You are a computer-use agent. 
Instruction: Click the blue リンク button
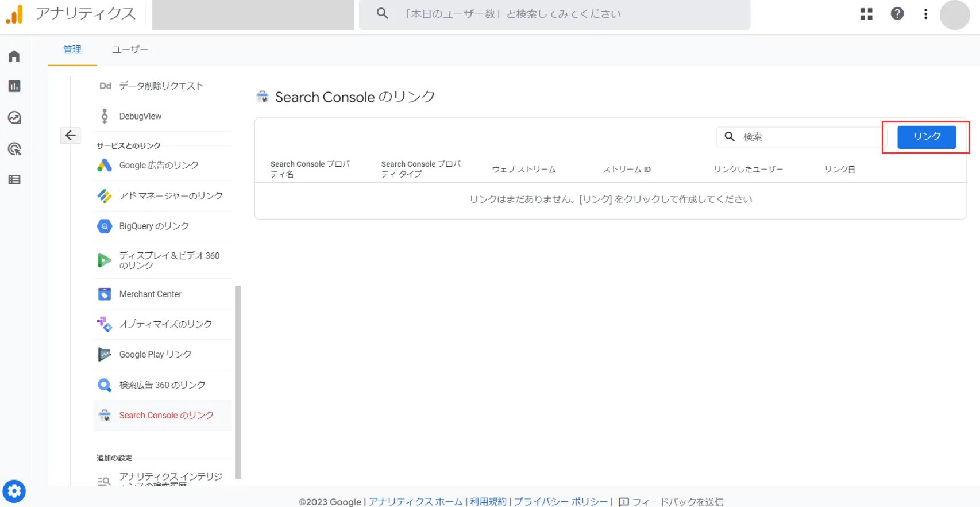(927, 137)
